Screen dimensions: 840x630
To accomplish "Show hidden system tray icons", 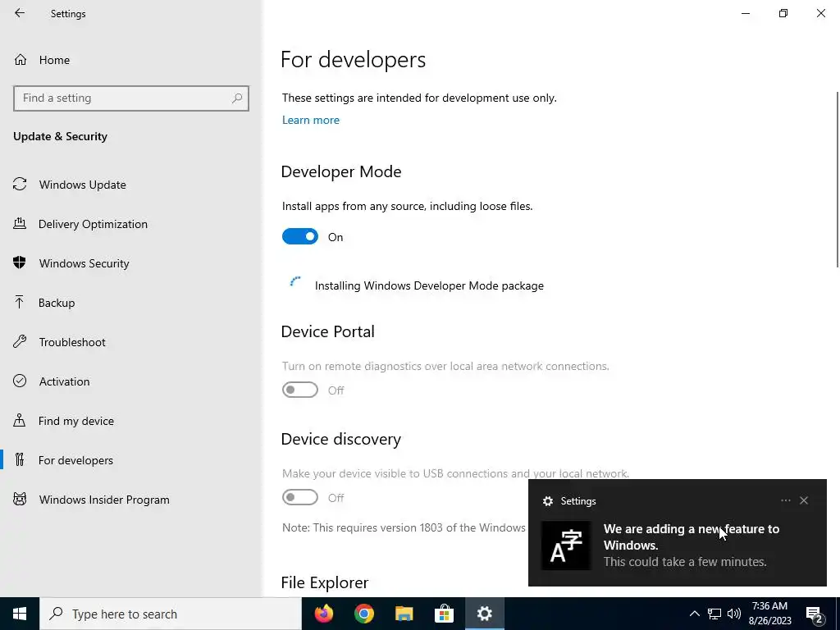I will click(x=694, y=614).
